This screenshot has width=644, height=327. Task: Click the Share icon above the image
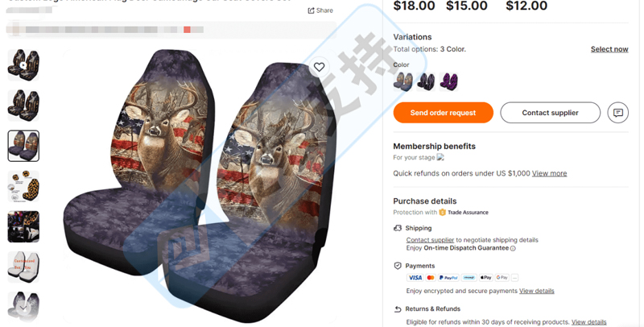(x=312, y=10)
